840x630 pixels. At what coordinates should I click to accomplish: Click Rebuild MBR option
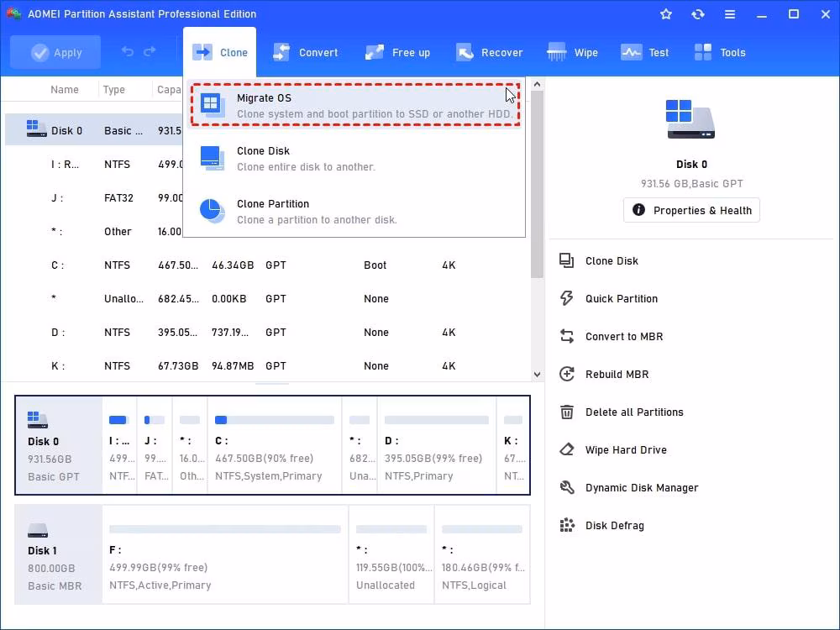[x=617, y=374]
